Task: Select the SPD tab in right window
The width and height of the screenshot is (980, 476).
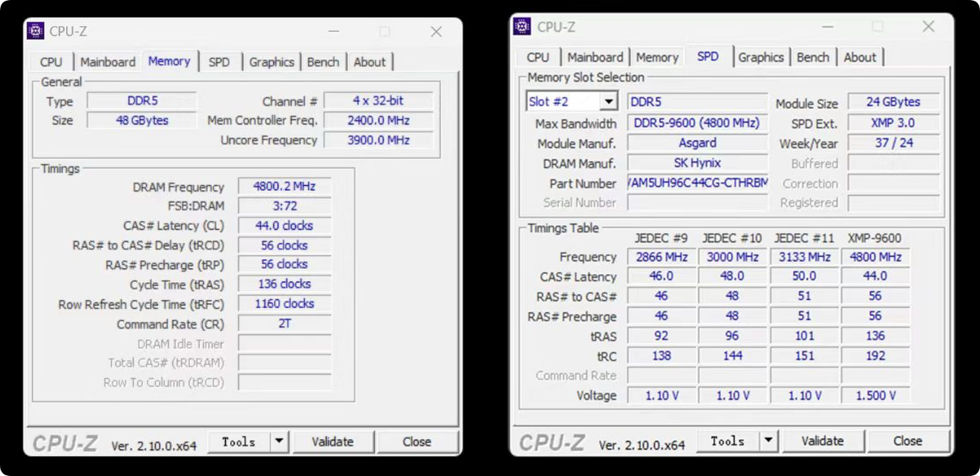Action: pyautogui.click(x=708, y=56)
